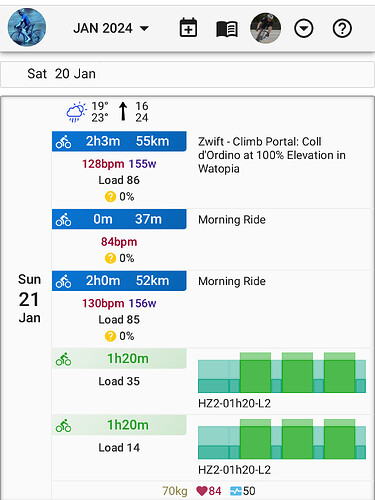Open the library book icon
375x500 pixels.
[227, 29]
